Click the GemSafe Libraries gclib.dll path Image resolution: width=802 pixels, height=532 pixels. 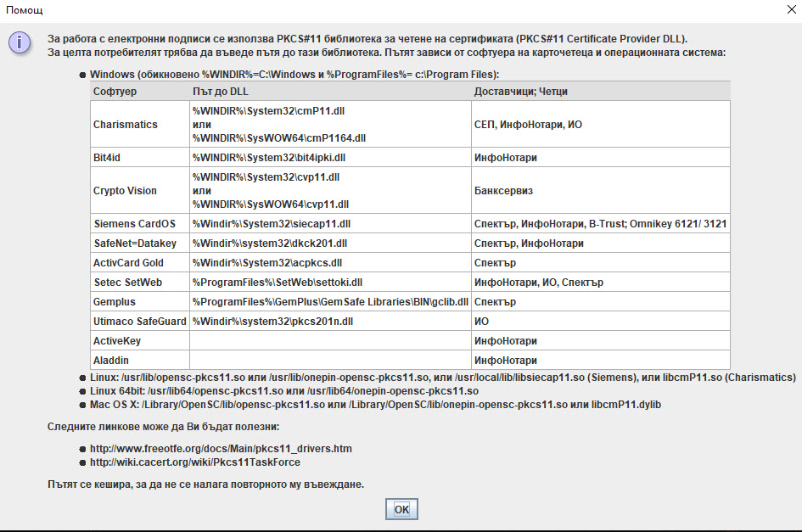pos(330,301)
